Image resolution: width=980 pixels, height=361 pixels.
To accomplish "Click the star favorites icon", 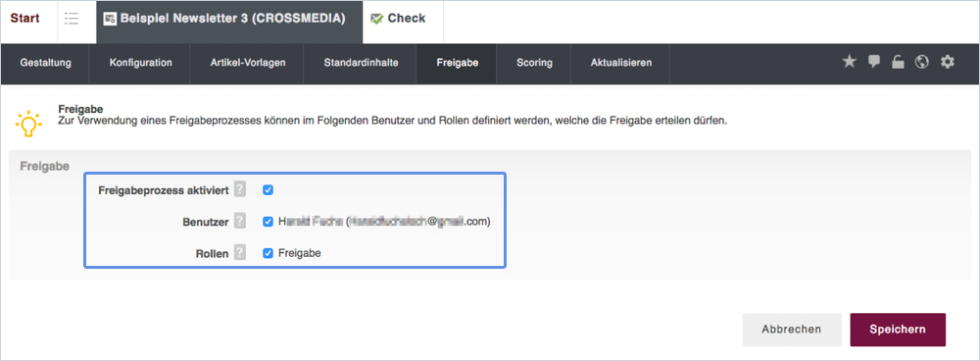I will click(x=849, y=62).
